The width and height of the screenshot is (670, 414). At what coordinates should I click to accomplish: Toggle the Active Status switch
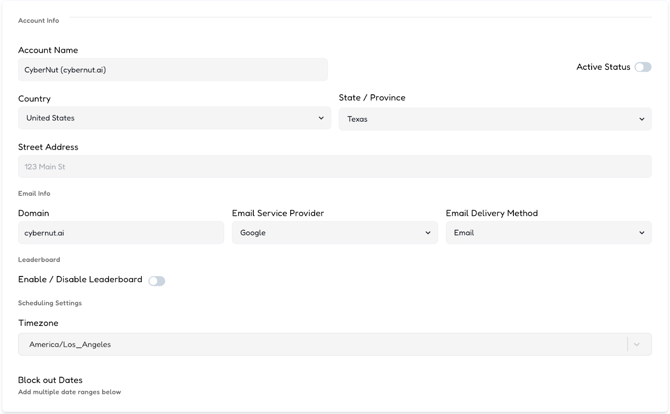pos(642,67)
